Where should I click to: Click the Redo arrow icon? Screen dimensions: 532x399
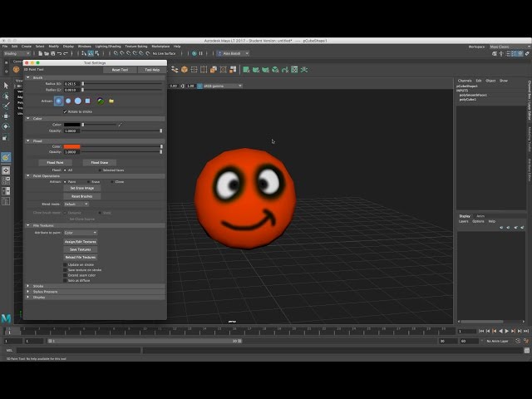(66, 53)
